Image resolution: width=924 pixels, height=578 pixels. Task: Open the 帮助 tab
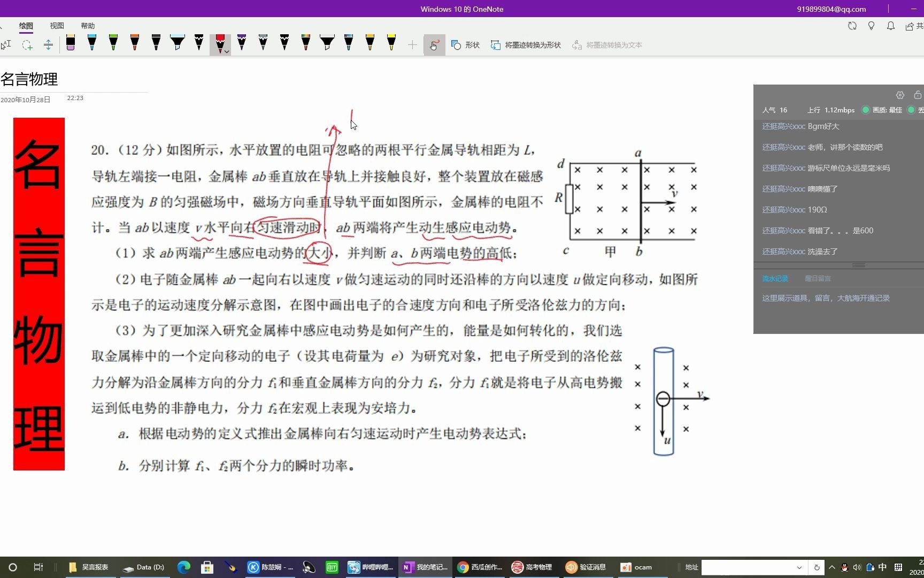[88, 26]
